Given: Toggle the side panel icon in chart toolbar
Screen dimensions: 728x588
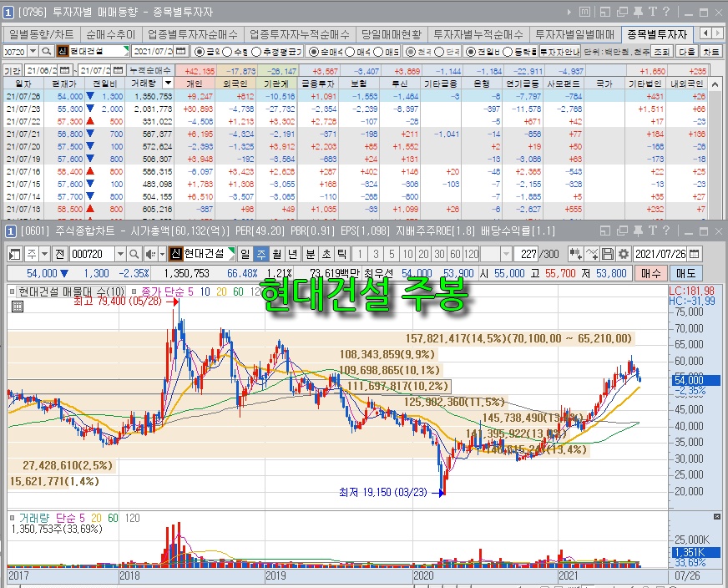Looking at the screenshot, I should [15, 254].
